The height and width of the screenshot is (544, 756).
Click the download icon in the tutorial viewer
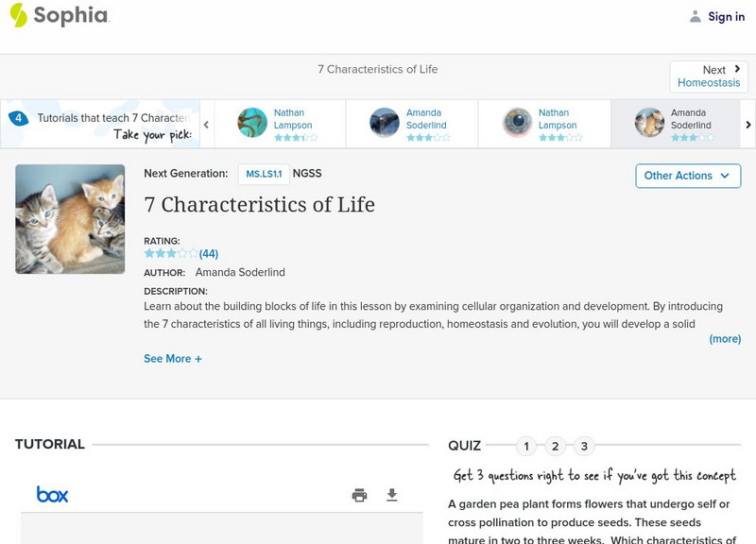point(391,494)
